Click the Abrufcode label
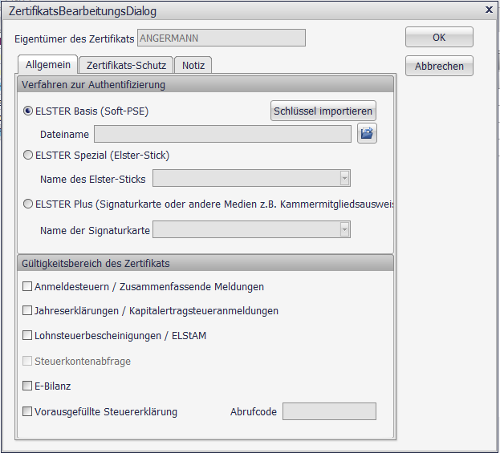Screen dimensions: 500x453 click(253, 411)
